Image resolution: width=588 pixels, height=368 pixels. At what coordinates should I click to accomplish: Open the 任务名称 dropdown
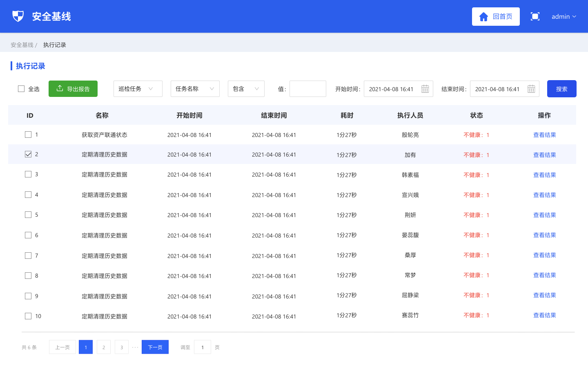click(x=195, y=89)
